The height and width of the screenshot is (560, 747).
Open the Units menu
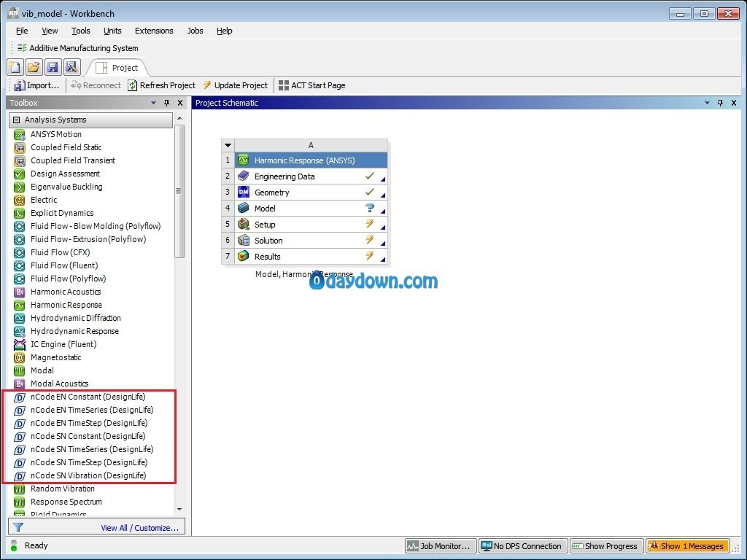pyautogui.click(x=112, y=31)
